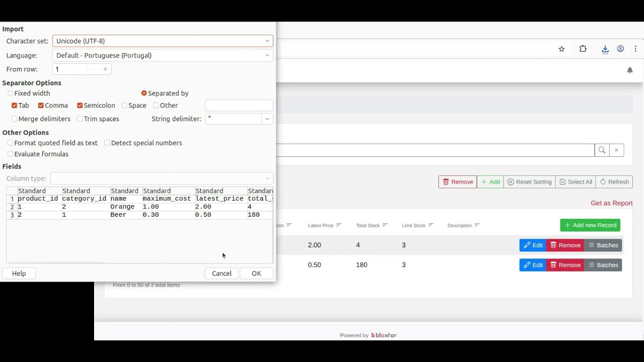Click the Add toolbar button
This screenshot has height=362, width=644.
pos(490,182)
